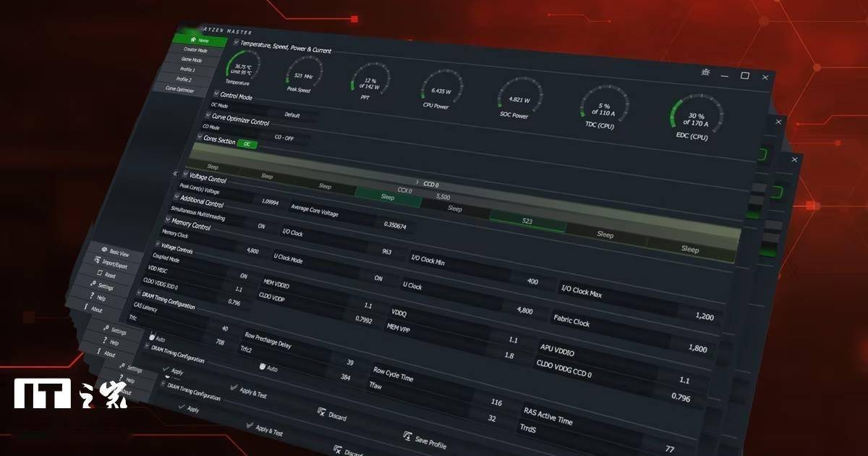Open CO Mode CO - OFF dropdown
The height and width of the screenshot is (456, 868).
283,137
